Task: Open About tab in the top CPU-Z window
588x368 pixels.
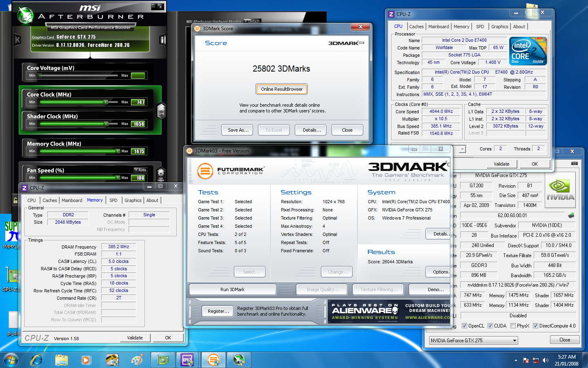Action: (x=519, y=27)
